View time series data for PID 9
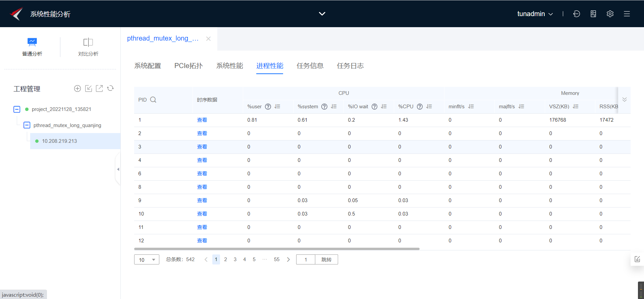 click(202, 200)
